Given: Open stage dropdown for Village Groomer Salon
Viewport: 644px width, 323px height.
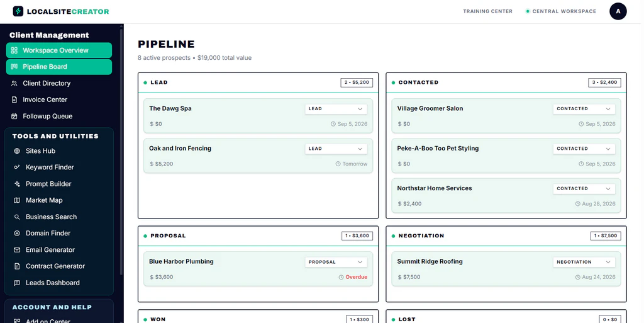Looking at the screenshot, I should click(584, 108).
